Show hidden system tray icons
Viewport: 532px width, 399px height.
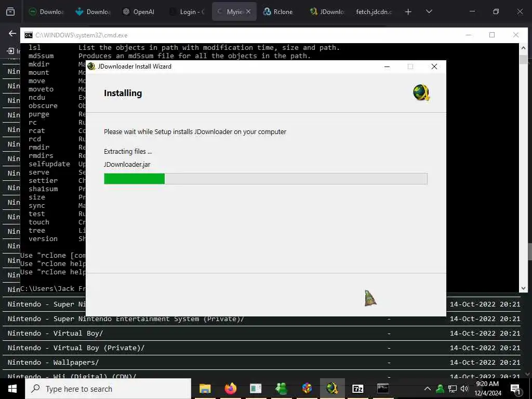[x=428, y=389]
